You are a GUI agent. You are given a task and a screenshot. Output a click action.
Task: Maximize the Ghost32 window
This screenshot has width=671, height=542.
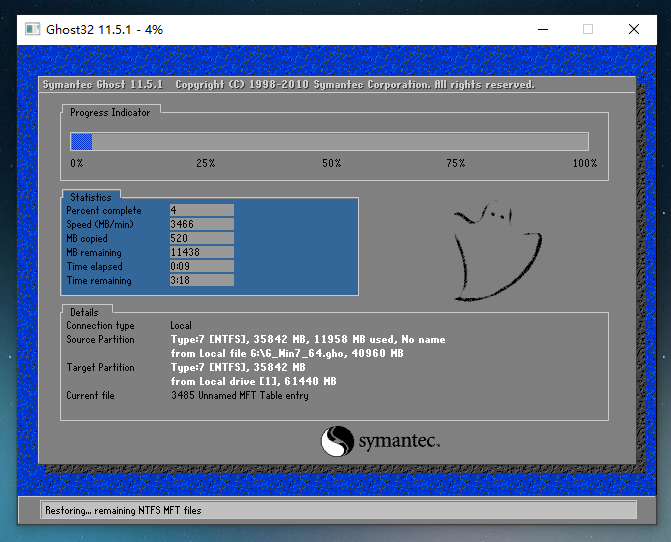(588, 29)
